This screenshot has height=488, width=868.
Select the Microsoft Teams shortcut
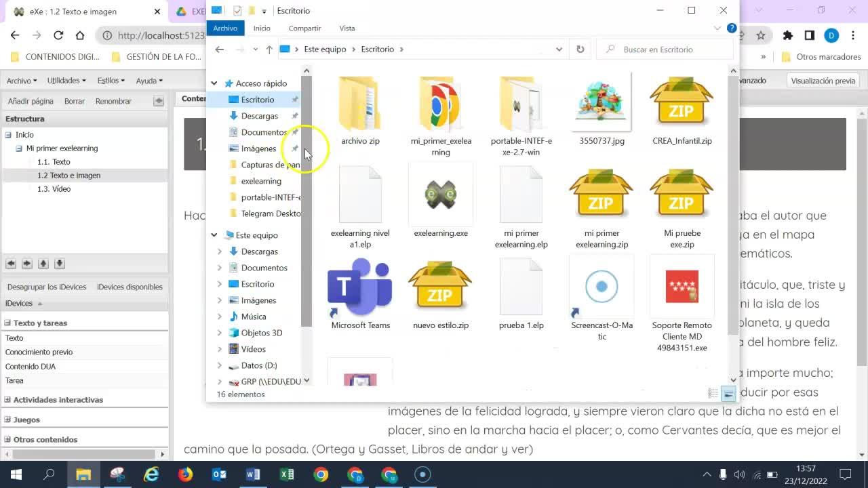[x=360, y=294]
